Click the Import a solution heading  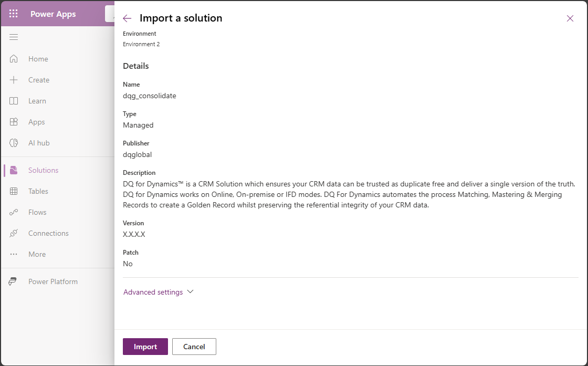pos(181,18)
